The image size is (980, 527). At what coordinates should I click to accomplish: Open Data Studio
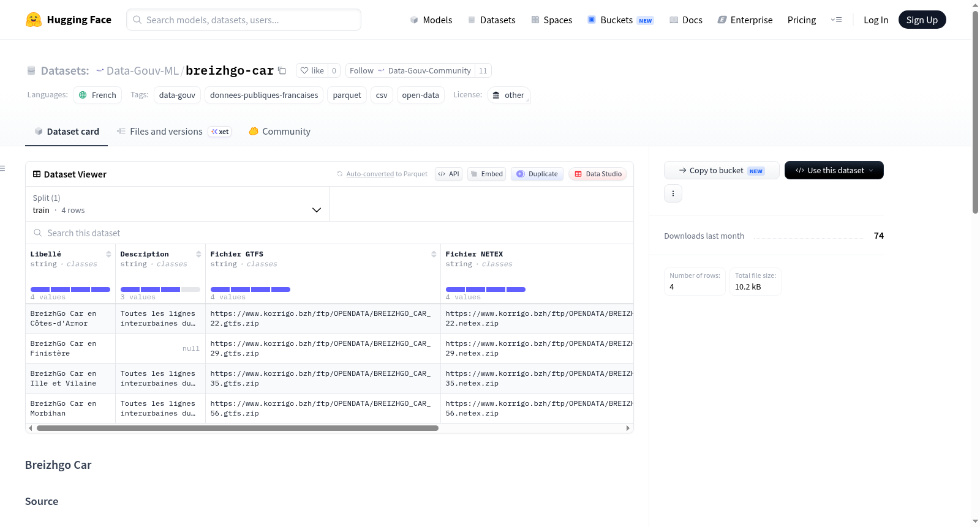pos(598,174)
